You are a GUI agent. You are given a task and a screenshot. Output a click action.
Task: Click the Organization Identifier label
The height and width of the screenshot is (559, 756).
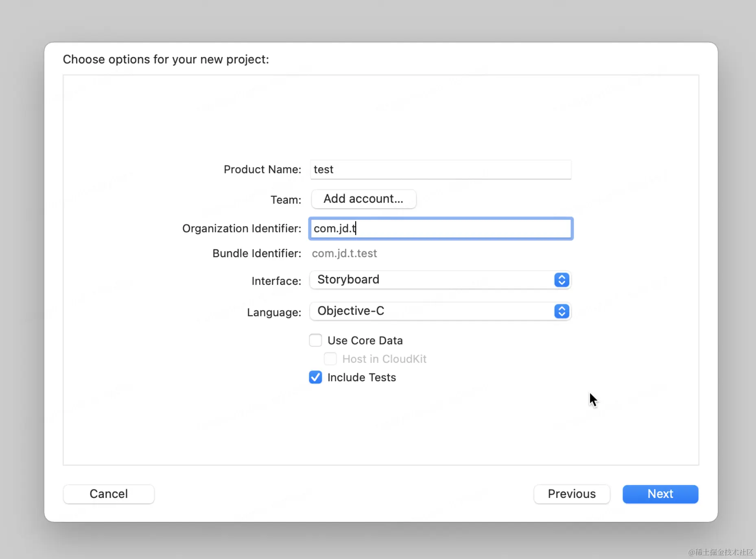click(241, 228)
